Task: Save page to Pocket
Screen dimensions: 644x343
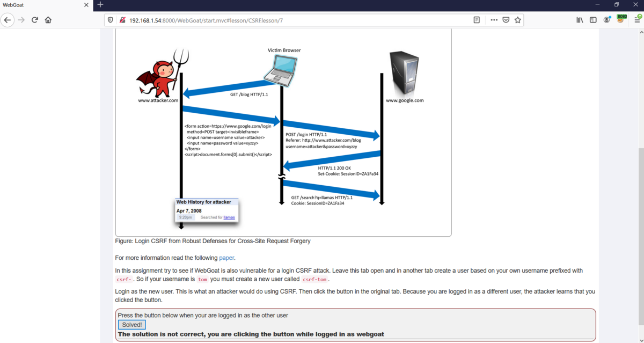Action: [x=506, y=20]
